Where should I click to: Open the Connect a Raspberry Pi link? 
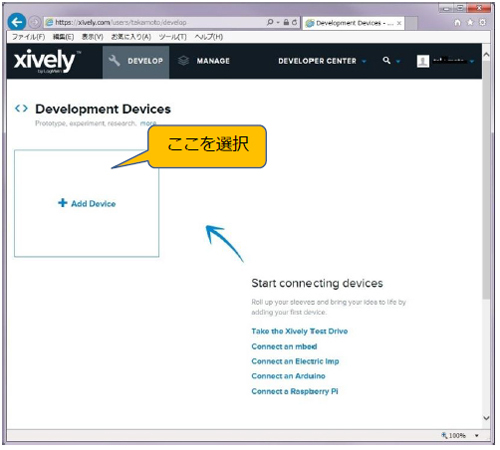click(295, 391)
